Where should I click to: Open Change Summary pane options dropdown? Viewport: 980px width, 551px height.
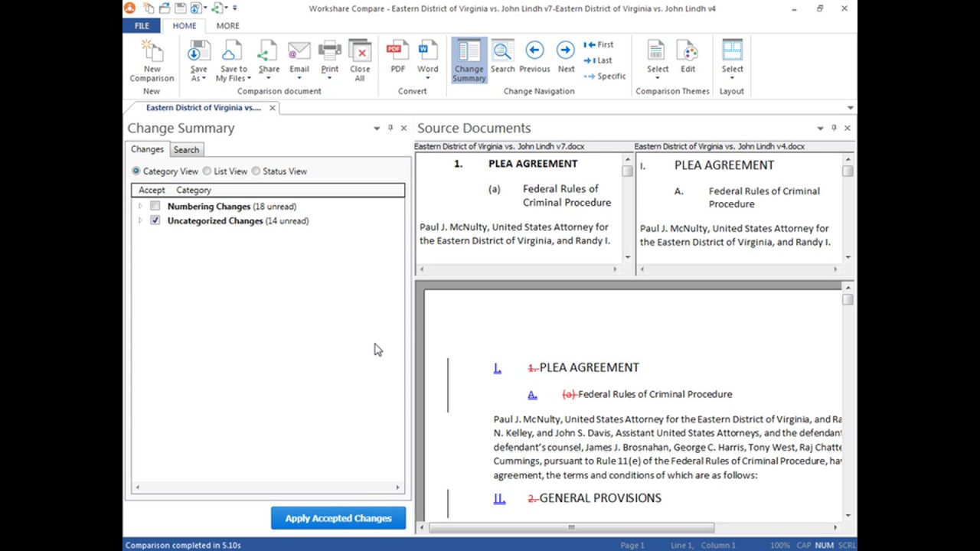click(x=377, y=129)
